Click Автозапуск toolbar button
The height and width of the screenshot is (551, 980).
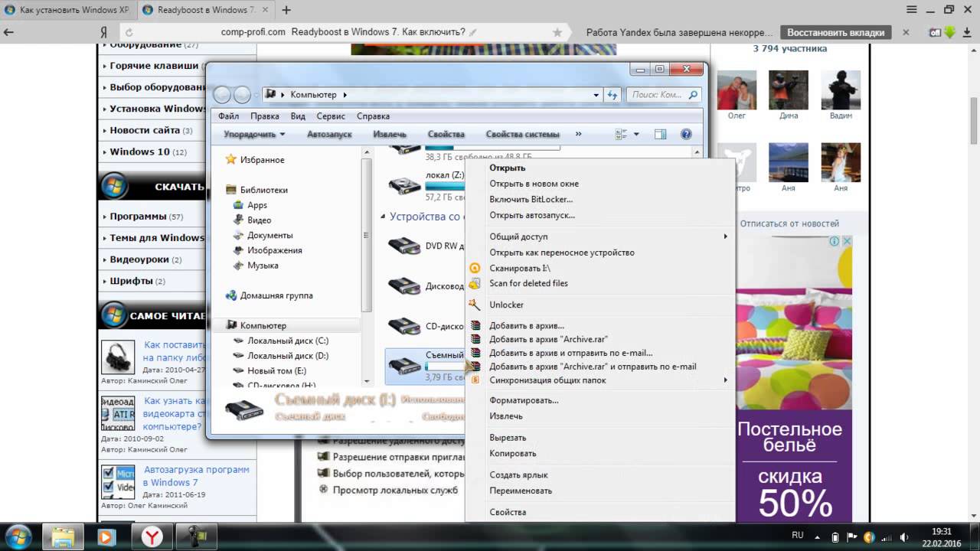point(329,134)
